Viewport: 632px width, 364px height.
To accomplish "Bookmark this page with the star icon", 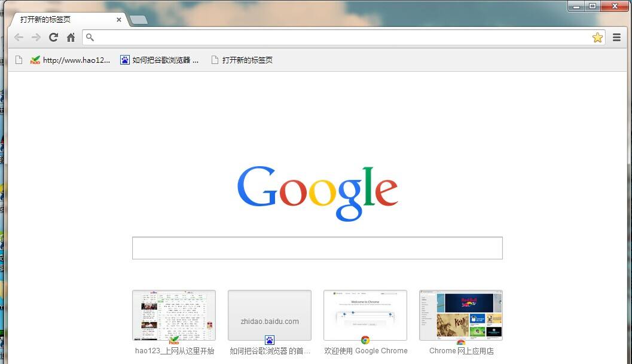I will coord(597,38).
